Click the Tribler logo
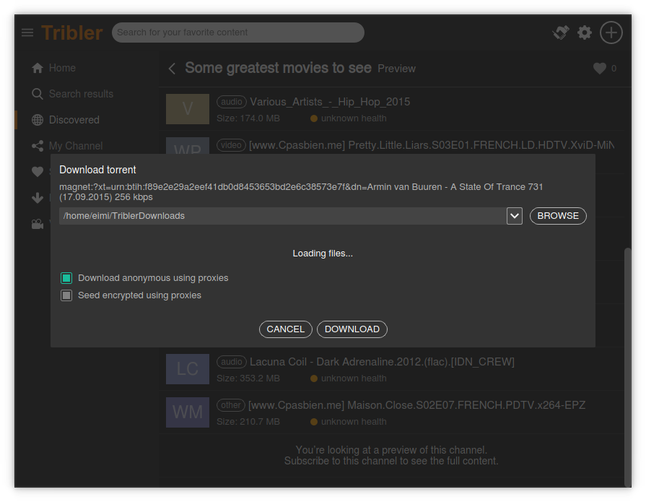The height and width of the screenshot is (502, 646). click(72, 33)
